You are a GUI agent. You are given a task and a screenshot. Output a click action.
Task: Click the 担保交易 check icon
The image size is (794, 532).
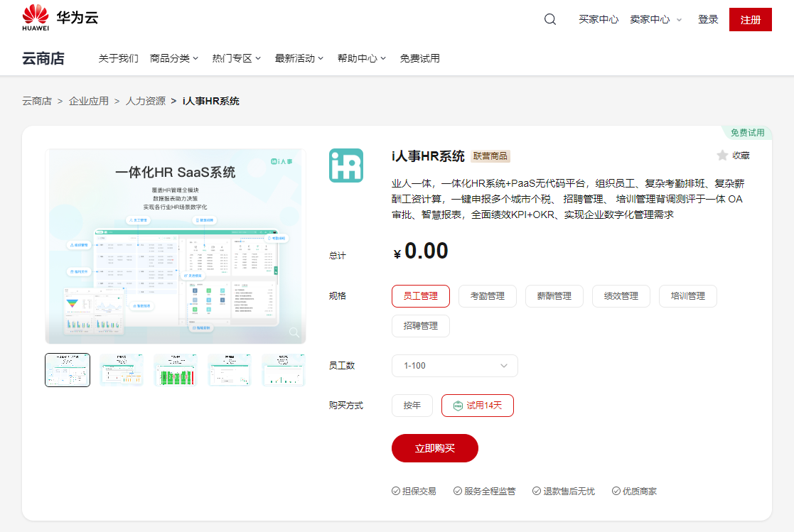click(x=395, y=491)
